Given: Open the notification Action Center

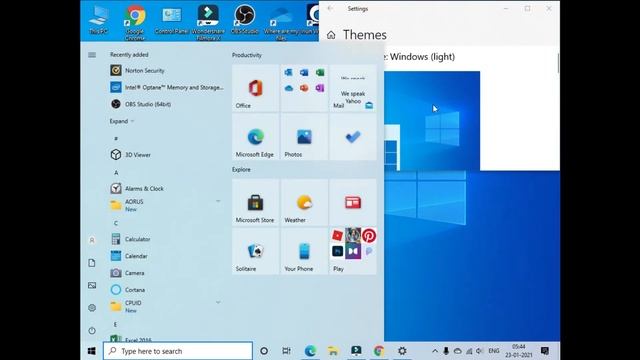Looking at the screenshot, I should point(544,351).
